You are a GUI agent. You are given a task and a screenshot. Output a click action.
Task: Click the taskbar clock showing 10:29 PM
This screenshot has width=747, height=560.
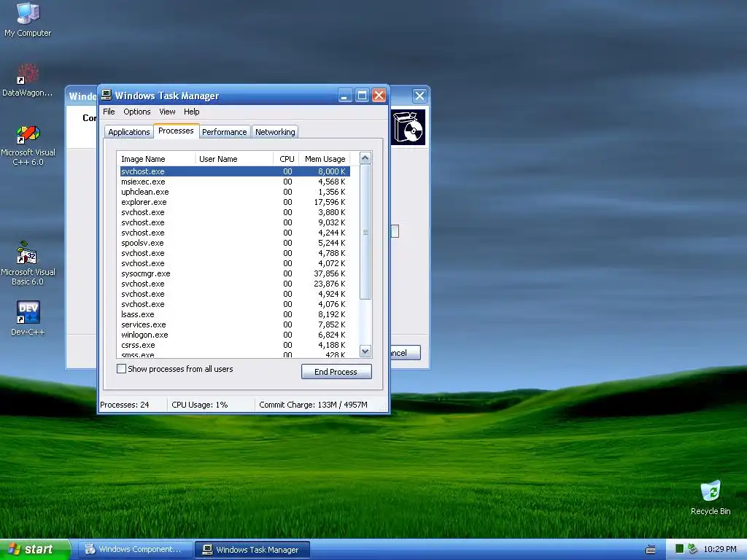coord(720,549)
